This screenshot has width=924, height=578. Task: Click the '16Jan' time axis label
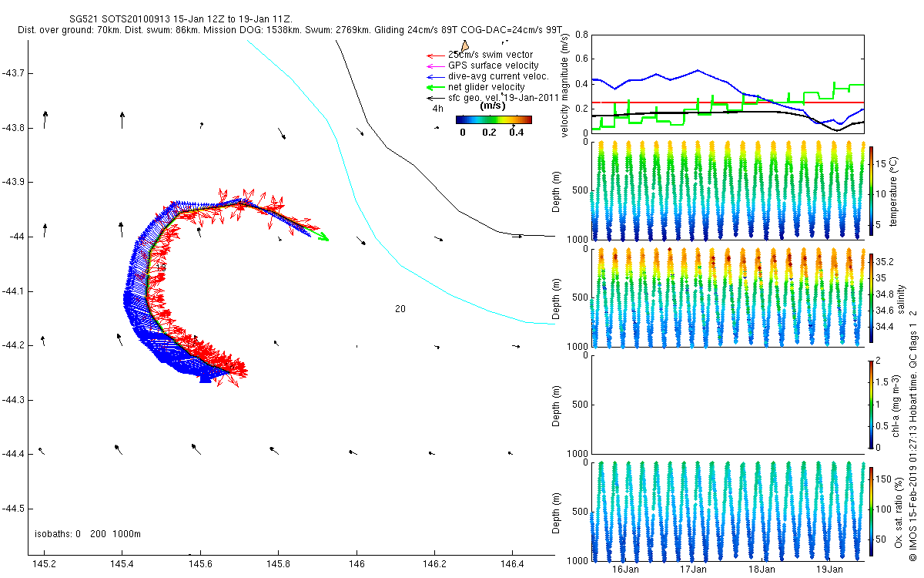pyautogui.click(x=625, y=570)
